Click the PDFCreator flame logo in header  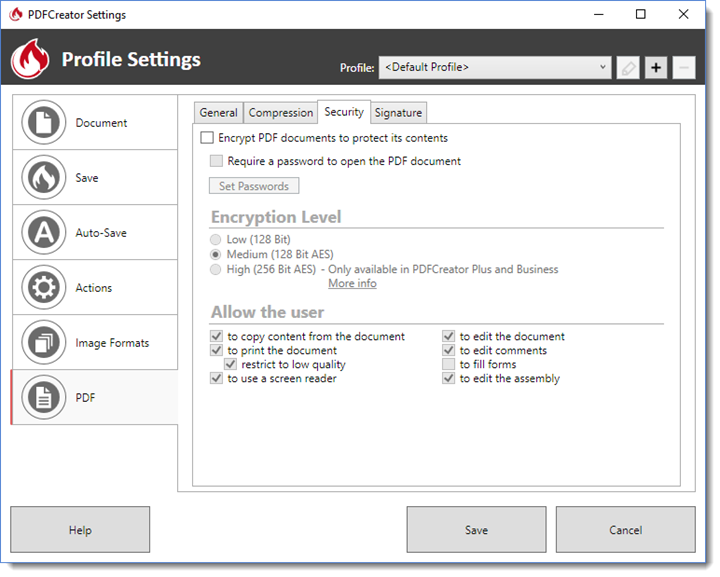tap(30, 59)
